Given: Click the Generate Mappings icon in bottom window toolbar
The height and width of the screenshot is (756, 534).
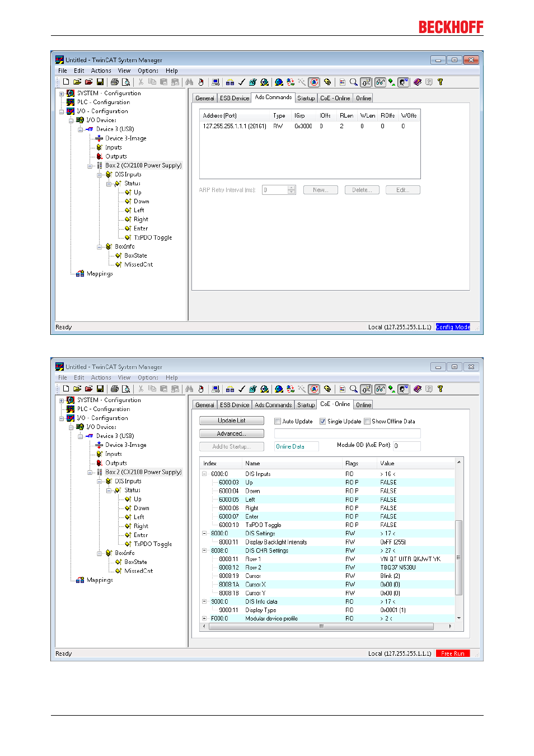Looking at the screenshot, I should 230,389.
